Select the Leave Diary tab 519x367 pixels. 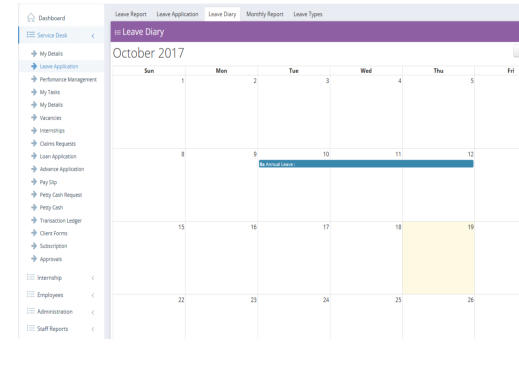click(x=222, y=14)
